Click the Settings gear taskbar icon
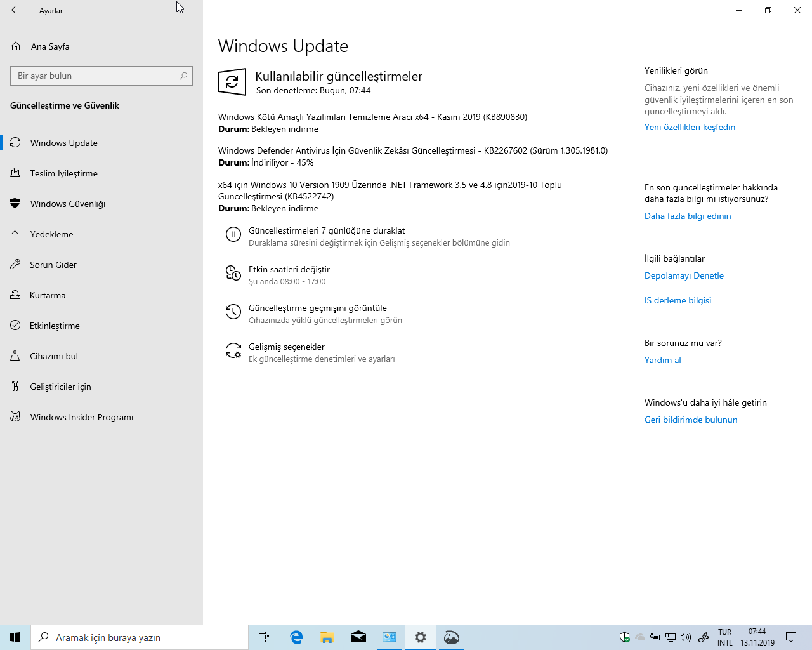The height and width of the screenshot is (650, 812). point(421,637)
